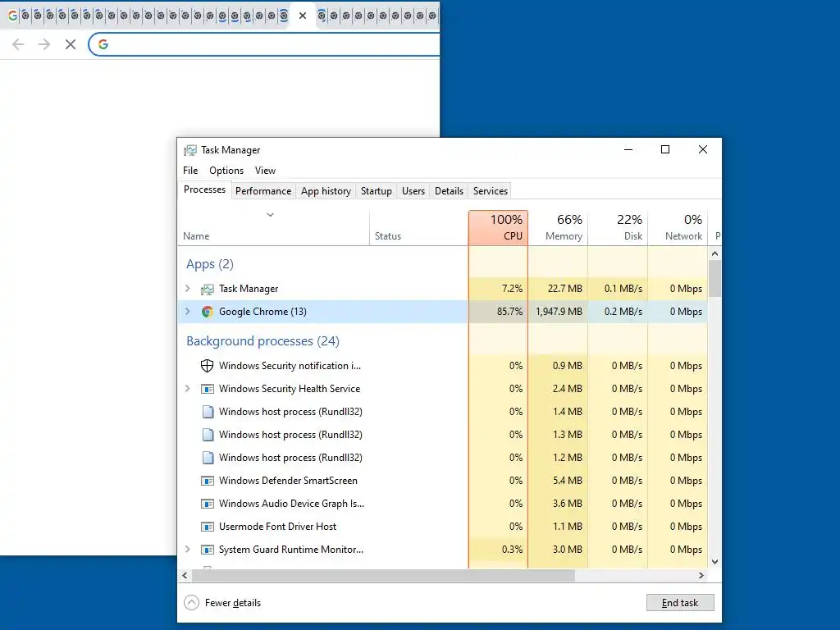Image resolution: width=840 pixels, height=630 pixels.
Task: Click the Google Chrome icon in Apps list
Action: click(208, 312)
